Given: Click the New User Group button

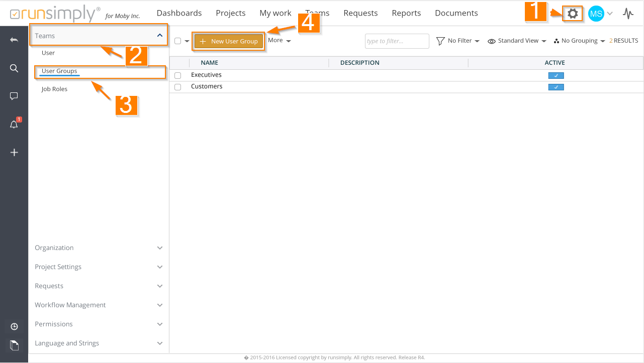Looking at the screenshot, I should [229, 41].
